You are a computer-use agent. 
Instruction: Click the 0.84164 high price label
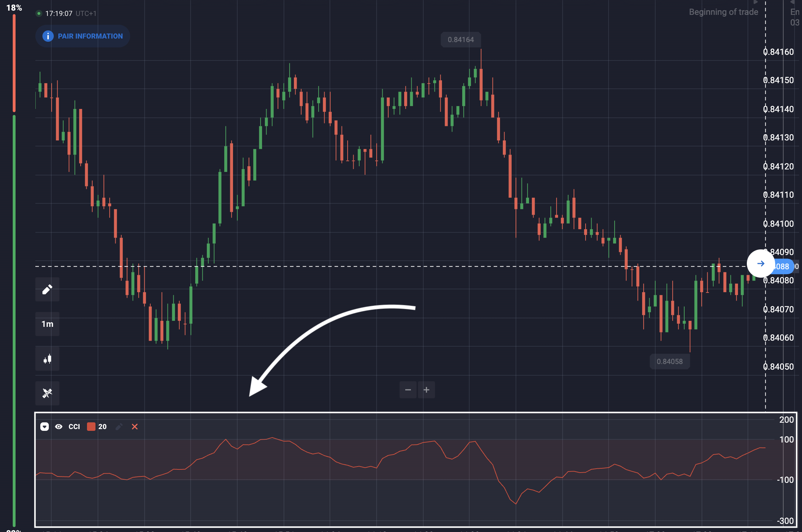pyautogui.click(x=461, y=40)
